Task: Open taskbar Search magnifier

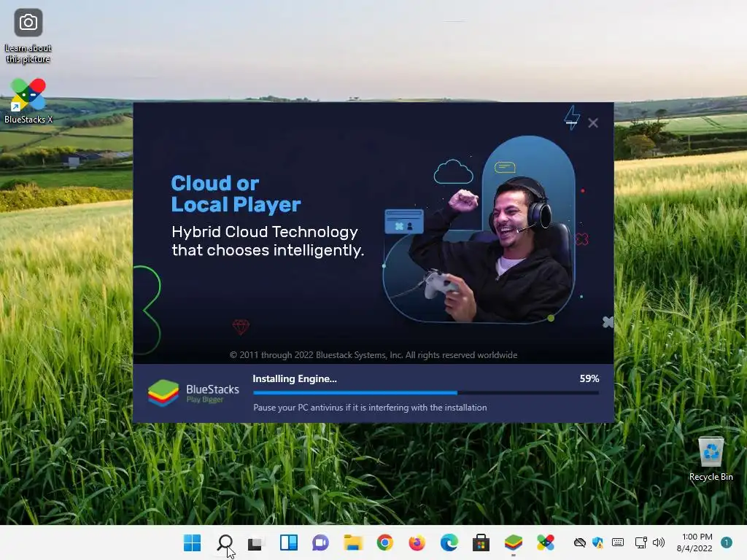Action: (x=225, y=542)
